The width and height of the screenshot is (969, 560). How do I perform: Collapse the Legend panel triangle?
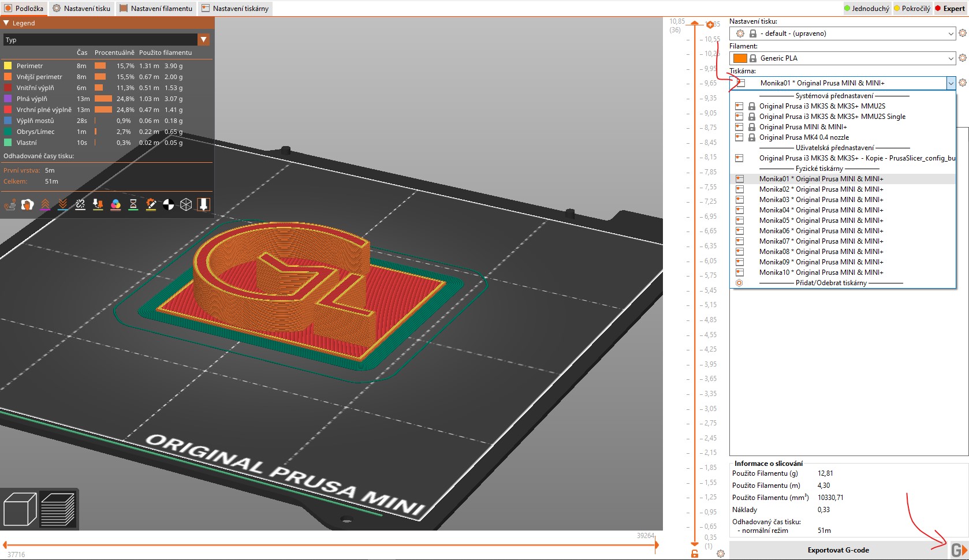pos(6,23)
